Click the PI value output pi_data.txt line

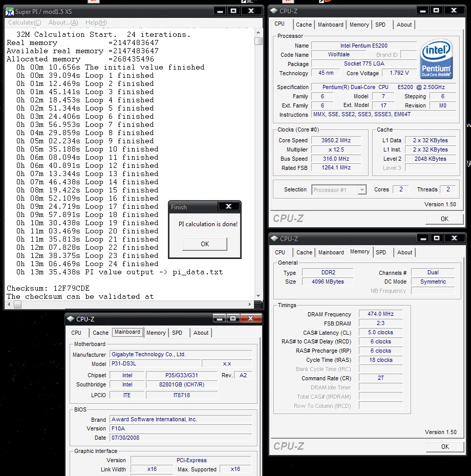[120, 272]
